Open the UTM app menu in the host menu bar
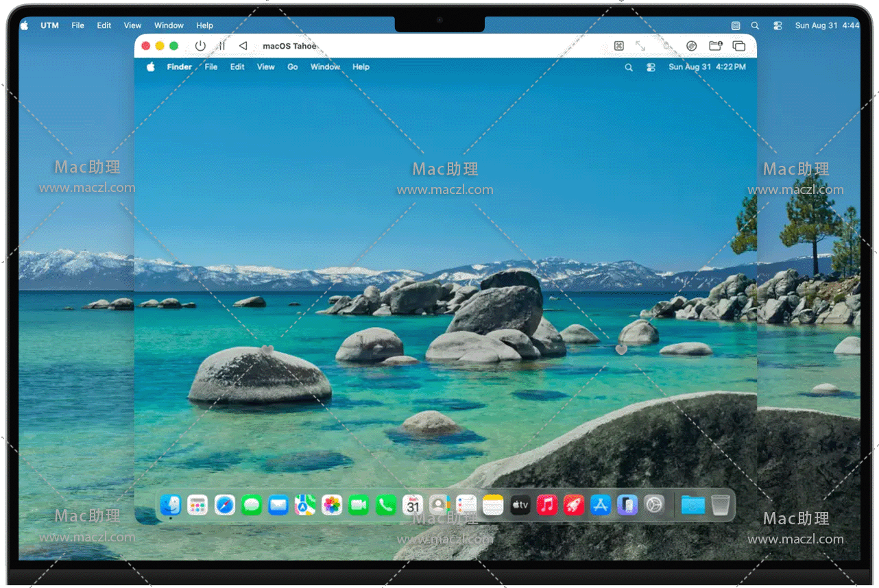Image resolution: width=879 pixels, height=588 pixels. coord(49,25)
